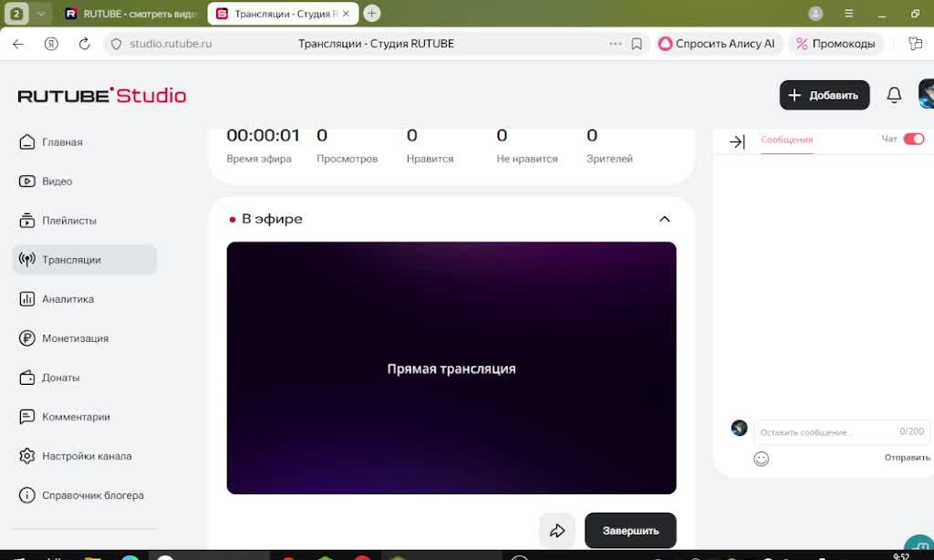This screenshot has width=934, height=560.
Task: Switch to RUTUBE - смотреть видео tab
Action: [x=131, y=14]
